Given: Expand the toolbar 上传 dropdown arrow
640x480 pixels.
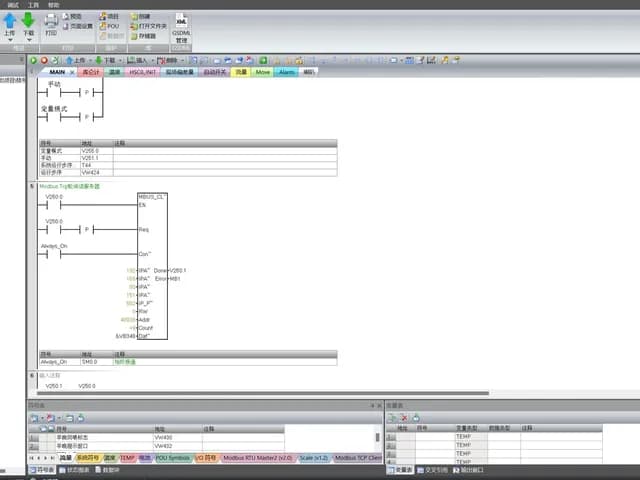Looking at the screenshot, I should coord(90,60).
